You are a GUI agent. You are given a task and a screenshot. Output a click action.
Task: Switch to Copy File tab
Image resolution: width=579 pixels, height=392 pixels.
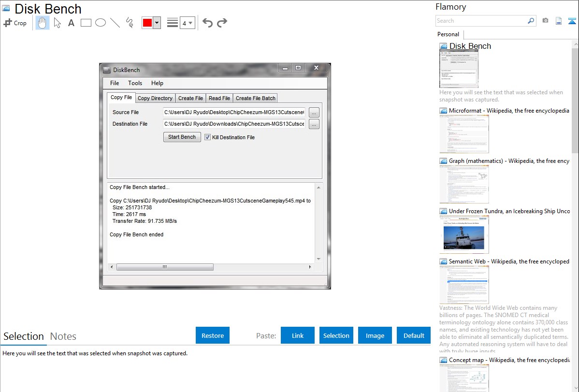(121, 97)
